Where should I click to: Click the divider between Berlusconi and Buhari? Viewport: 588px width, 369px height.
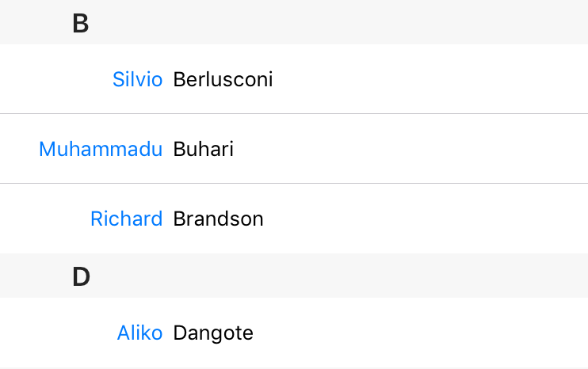pyautogui.click(x=294, y=114)
